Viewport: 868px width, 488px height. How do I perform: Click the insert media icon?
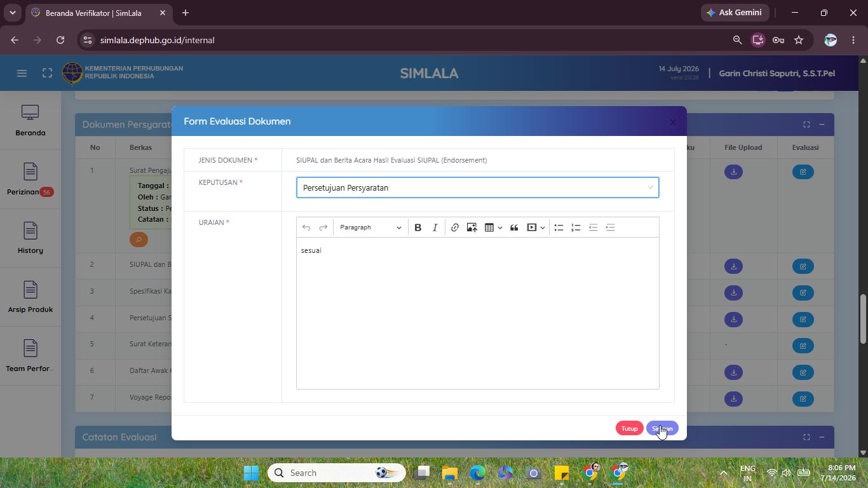(532, 227)
